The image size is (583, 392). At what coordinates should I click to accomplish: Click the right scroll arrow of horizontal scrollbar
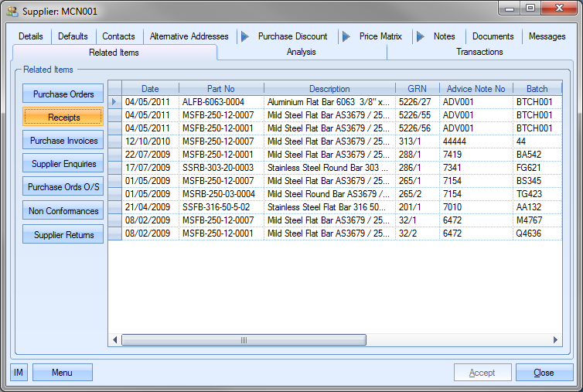pos(554,339)
